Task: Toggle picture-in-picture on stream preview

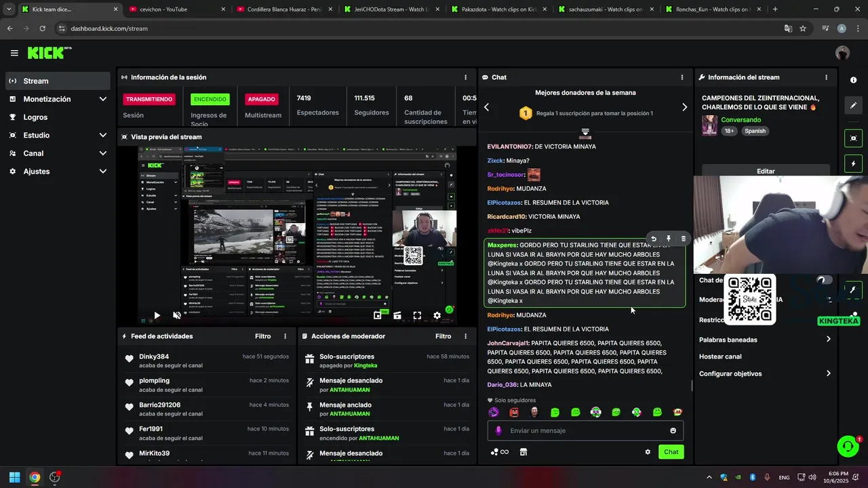Action: (378, 315)
